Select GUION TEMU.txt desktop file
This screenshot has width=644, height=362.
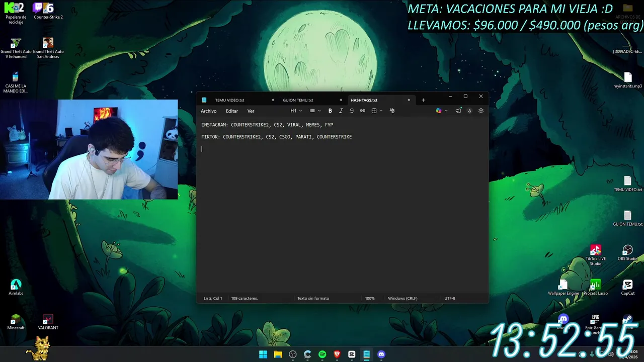pos(627,219)
